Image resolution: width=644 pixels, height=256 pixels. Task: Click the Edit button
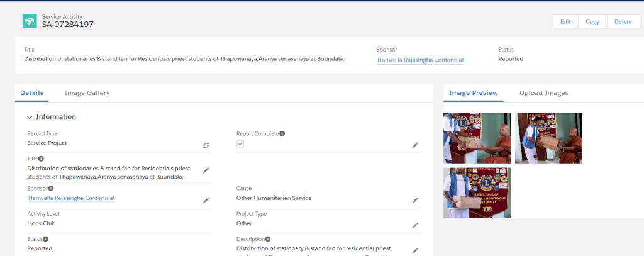(x=565, y=22)
